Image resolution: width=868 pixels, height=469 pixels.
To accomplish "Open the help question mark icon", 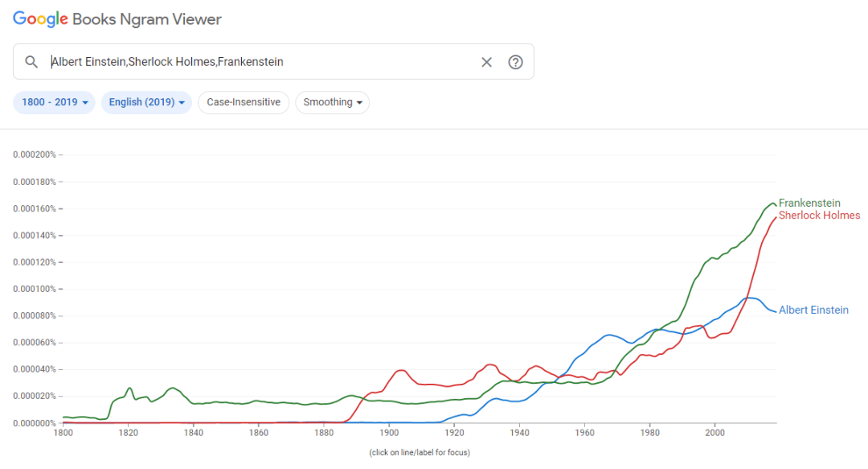I will (516, 62).
